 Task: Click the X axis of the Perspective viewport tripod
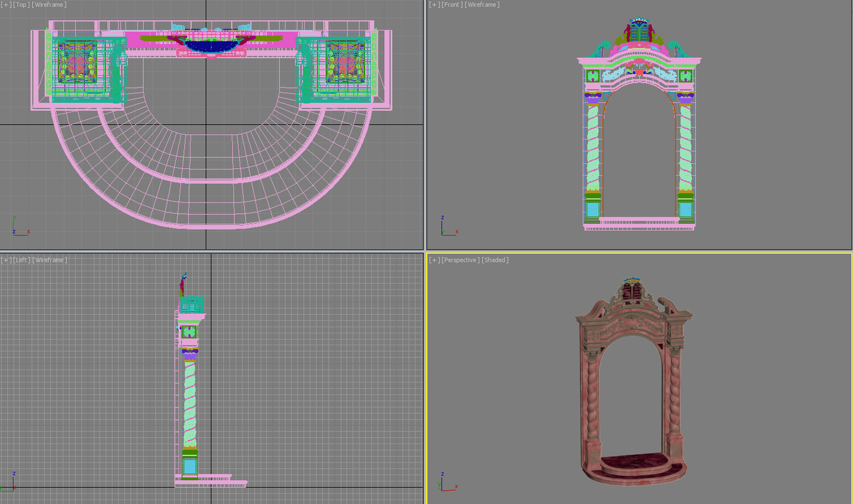(x=456, y=486)
